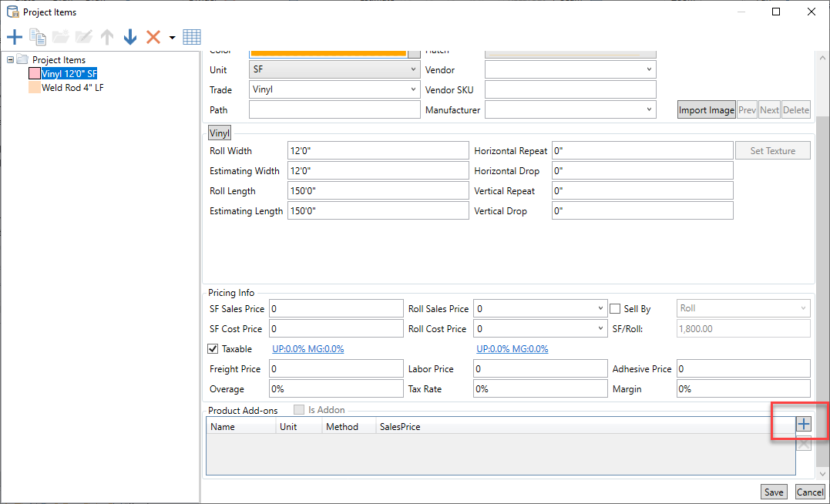The width and height of the screenshot is (830, 504).
Task: Click the Vendor SKU field
Action: (x=570, y=89)
